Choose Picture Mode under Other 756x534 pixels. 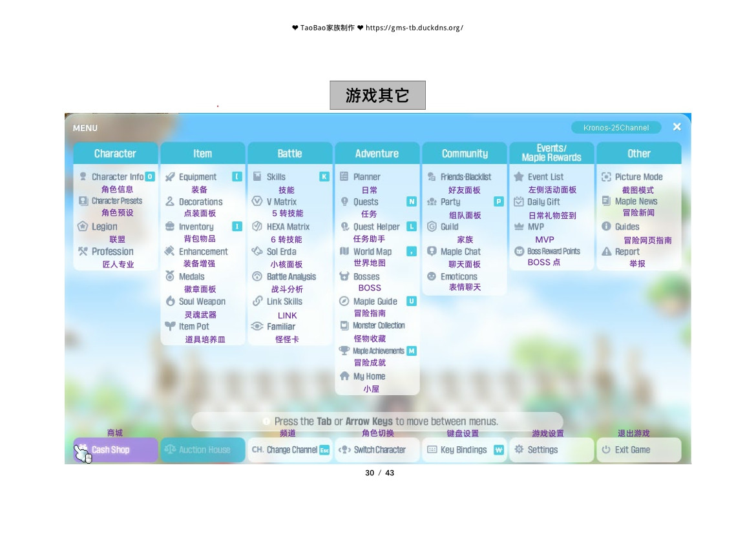638,177
